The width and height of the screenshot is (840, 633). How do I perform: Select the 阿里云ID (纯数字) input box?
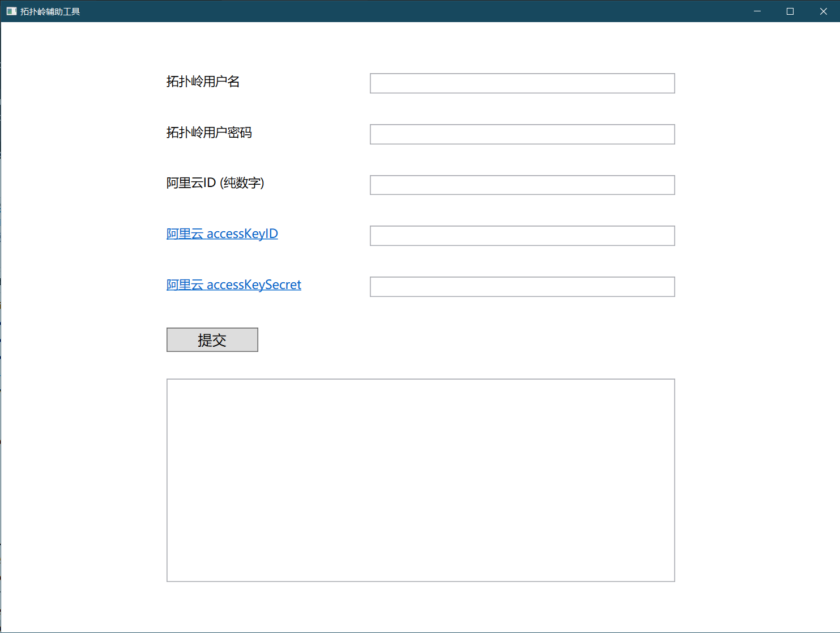522,185
